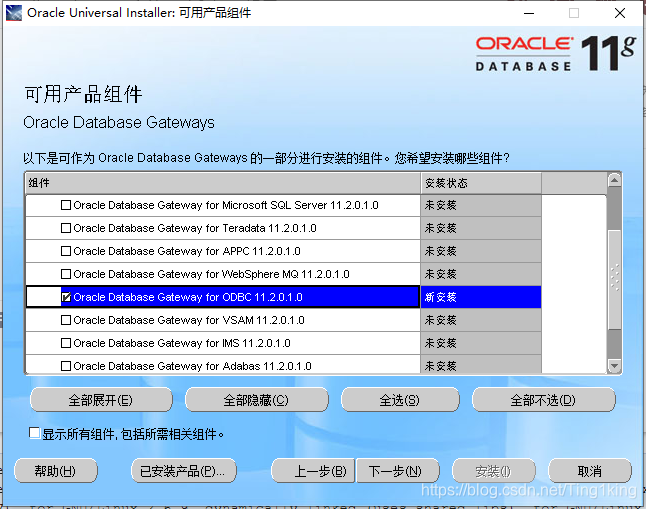Minimize the installer window
Screen dimensions: 646x509
tap(529, 13)
